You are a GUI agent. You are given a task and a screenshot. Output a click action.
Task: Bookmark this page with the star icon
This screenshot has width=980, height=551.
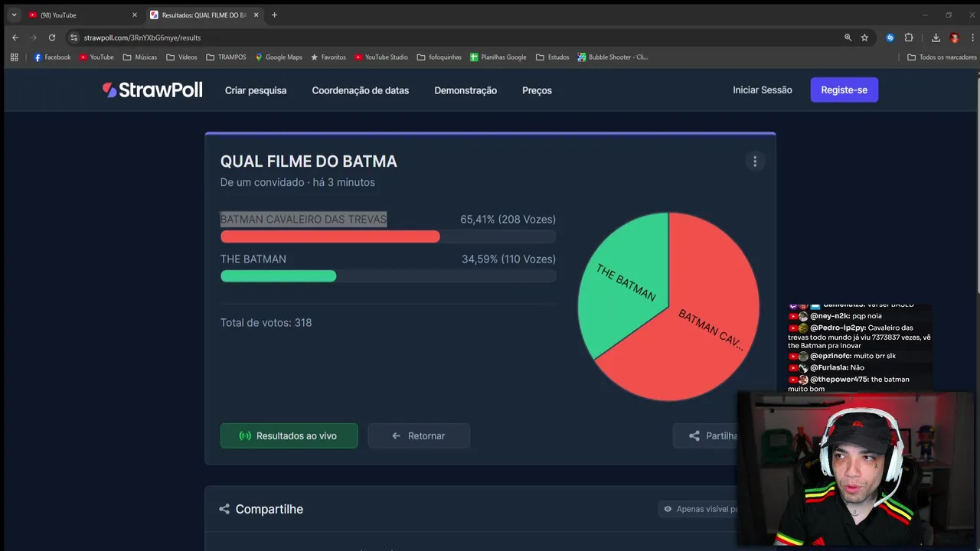click(x=864, y=37)
